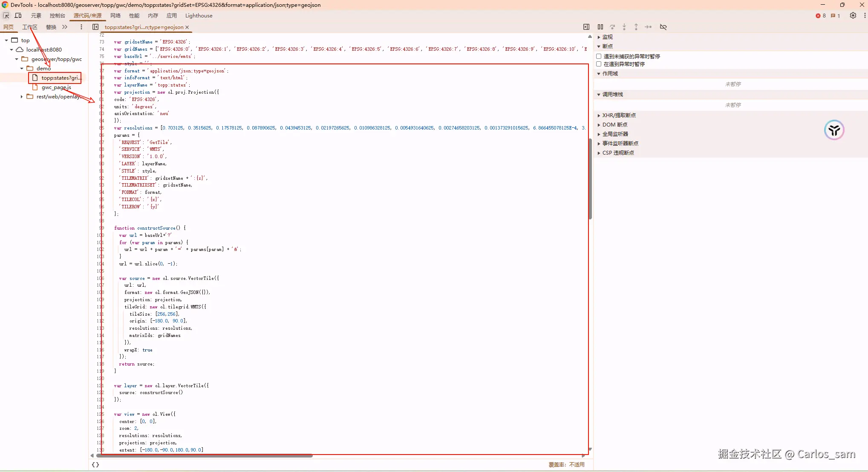Enable pause on caught exceptions checkbox

tap(599, 64)
